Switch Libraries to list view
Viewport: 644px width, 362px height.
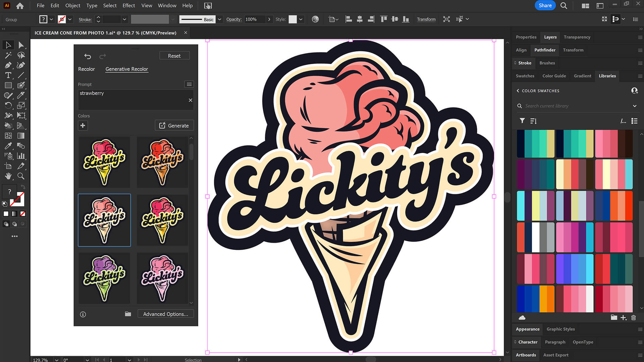point(634,121)
